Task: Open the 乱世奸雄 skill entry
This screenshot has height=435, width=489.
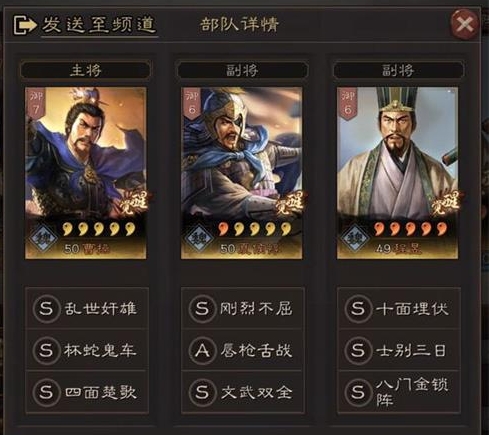Action: click(x=87, y=308)
